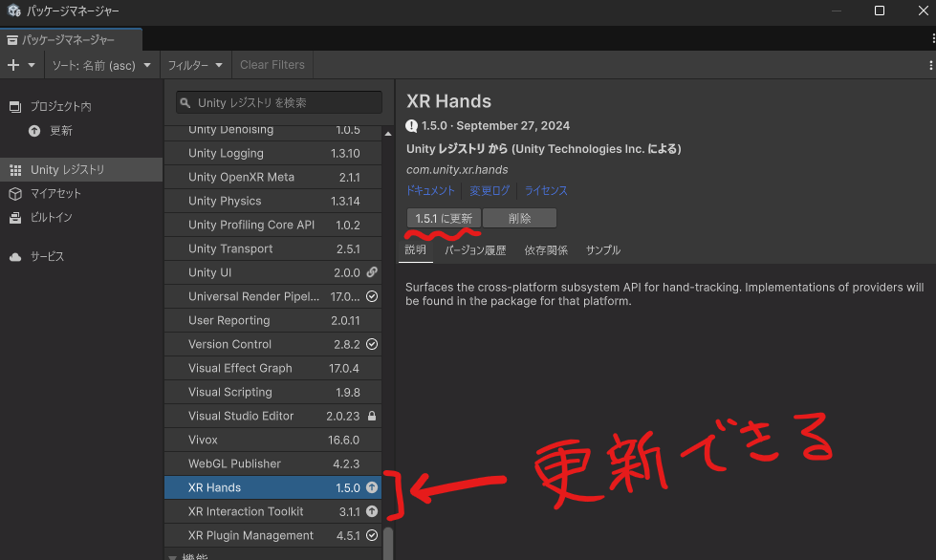
Task: Click the installed checkmark on XR Plugin Management
Action: (372, 535)
